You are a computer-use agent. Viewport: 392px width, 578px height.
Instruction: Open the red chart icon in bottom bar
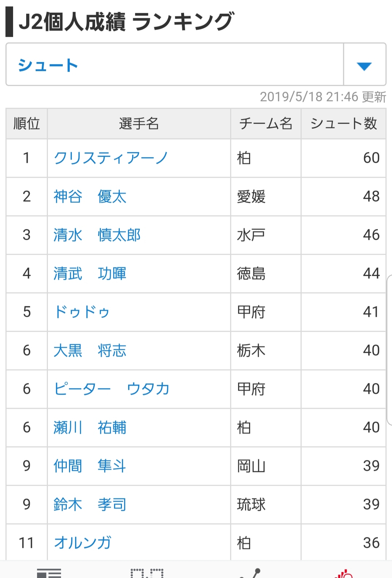click(343, 573)
